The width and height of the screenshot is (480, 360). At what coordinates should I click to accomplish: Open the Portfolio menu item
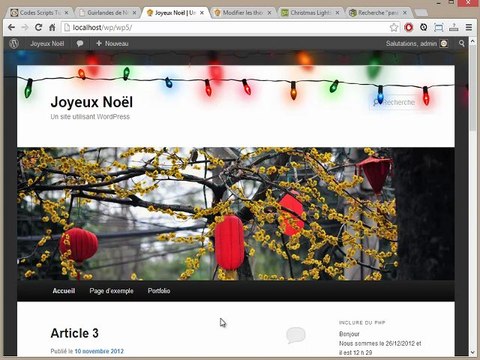159,291
